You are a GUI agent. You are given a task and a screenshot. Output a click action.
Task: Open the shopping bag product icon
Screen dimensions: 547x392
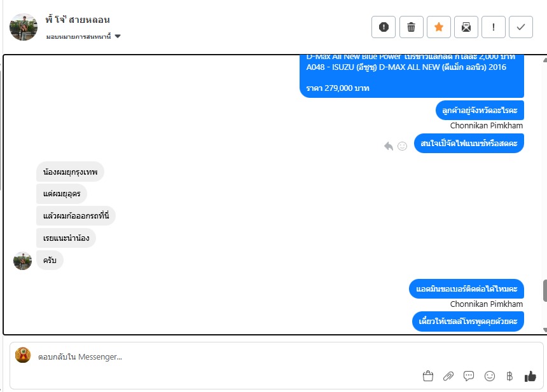tap(427, 376)
